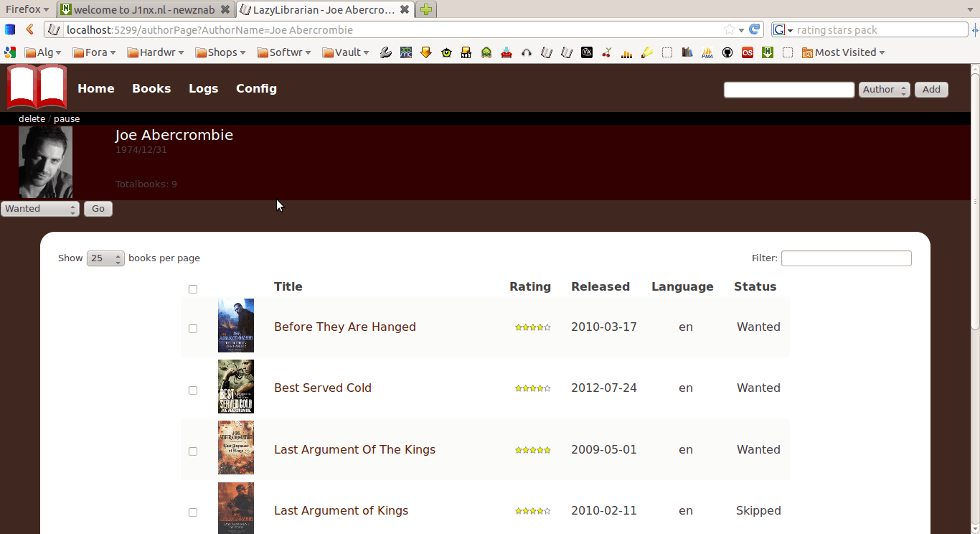Expand the Fora bookmarks folder
The width and height of the screenshot is (980, 534).
click(x=94, y=52)
